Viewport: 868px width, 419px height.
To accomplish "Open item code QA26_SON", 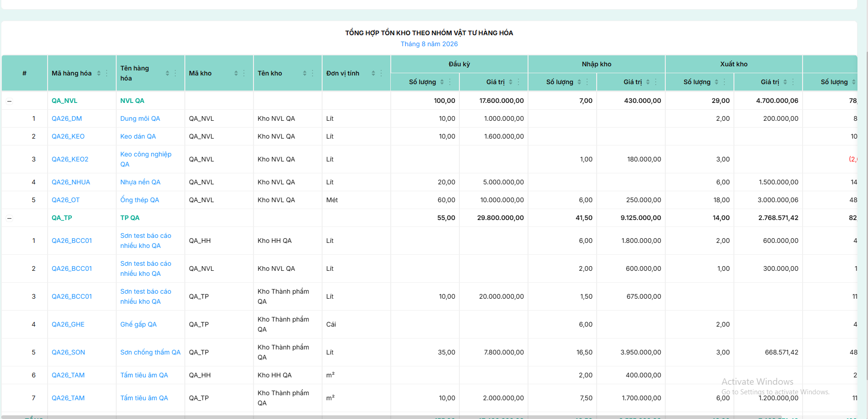I will coord(68,352).
